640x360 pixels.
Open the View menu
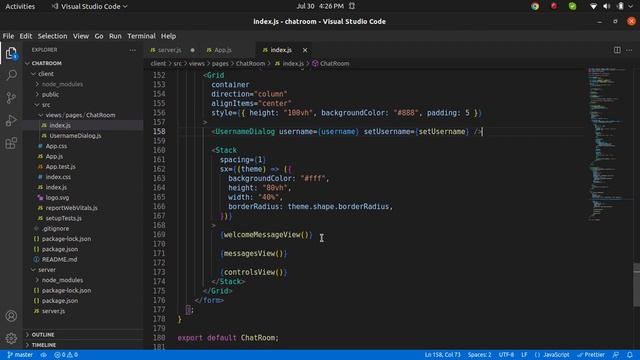tap(81, 36)
